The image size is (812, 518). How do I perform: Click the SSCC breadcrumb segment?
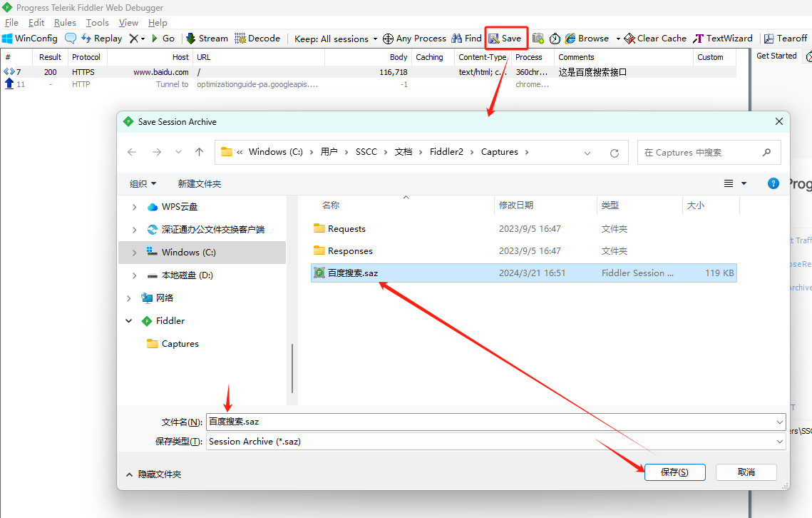pyautogui.click(x=366, y=152)
